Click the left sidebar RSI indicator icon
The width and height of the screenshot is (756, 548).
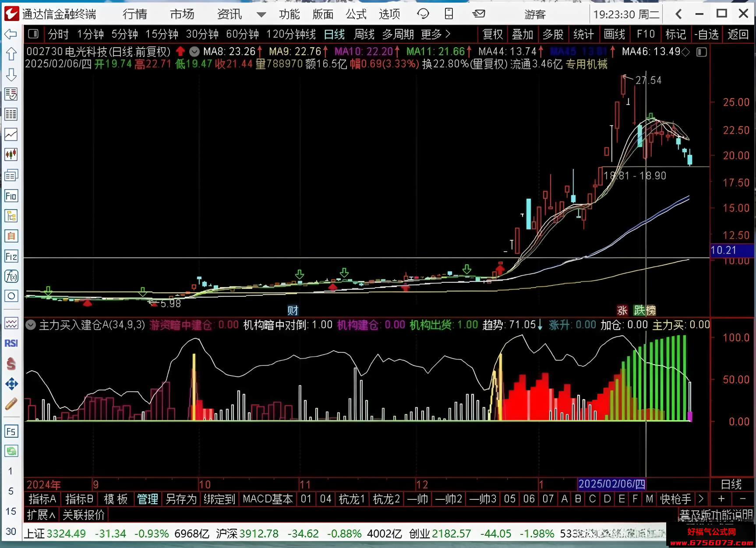click(11, 343)
